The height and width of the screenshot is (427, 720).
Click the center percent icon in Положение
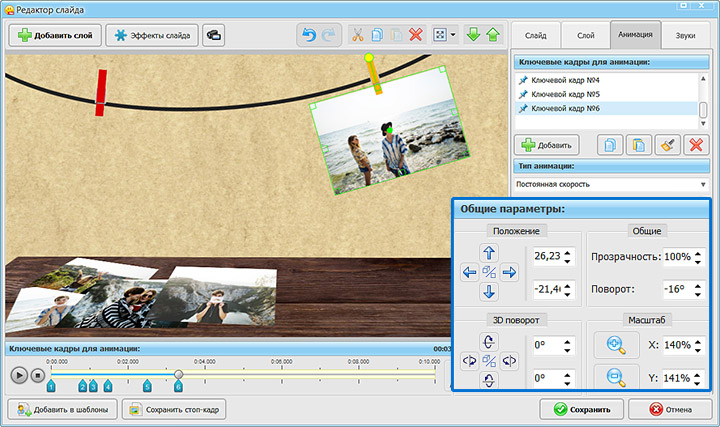[489, 272]
